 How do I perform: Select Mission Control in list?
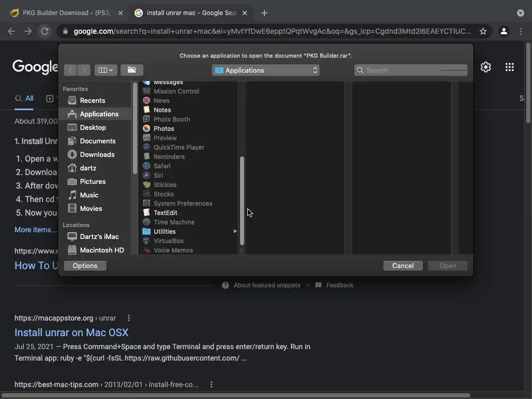(189, 91)
